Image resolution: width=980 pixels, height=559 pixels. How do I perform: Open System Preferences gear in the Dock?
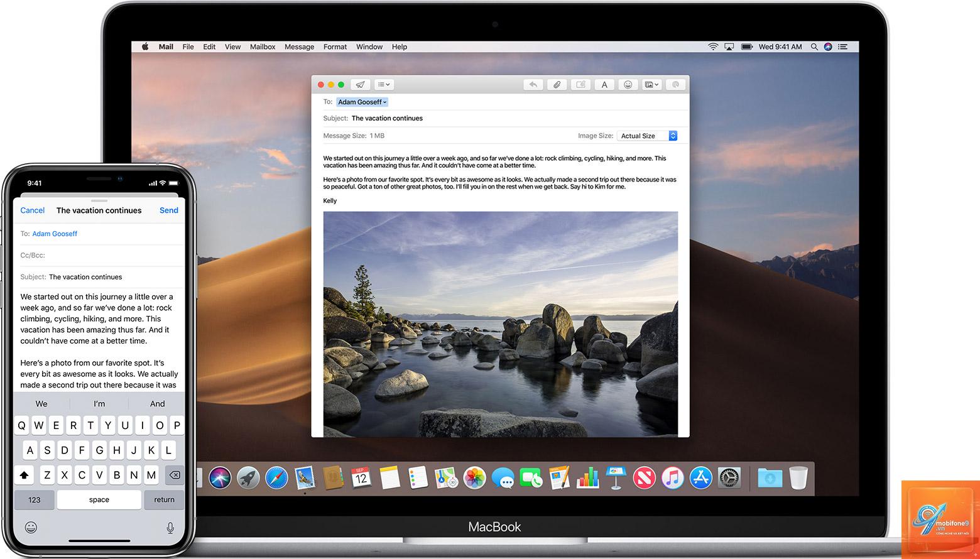click(x=729, y=478)
